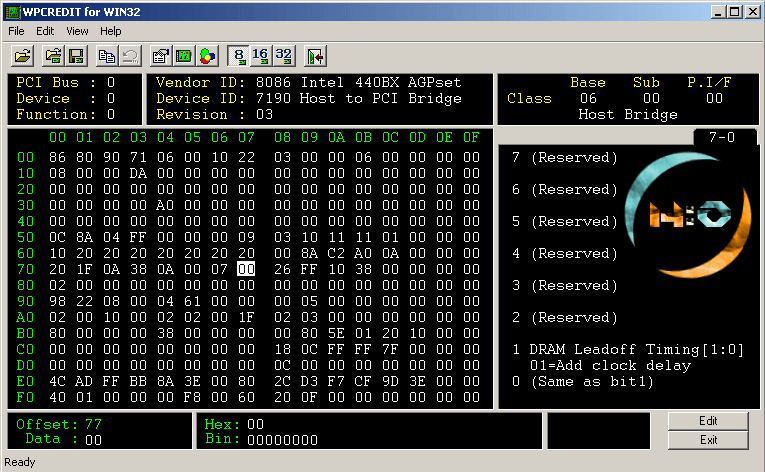Viewport: 765px width, 472px height.
Task: Select byte A0 in row 30
Action: click(165, 205)
